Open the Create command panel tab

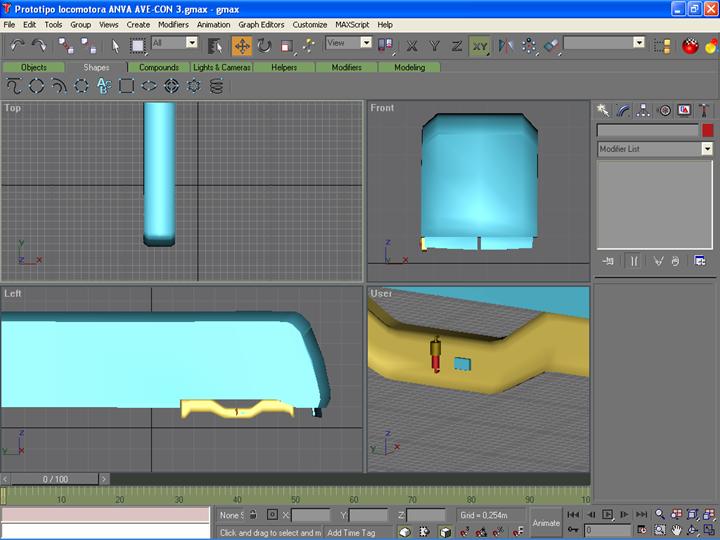[603, 110]
